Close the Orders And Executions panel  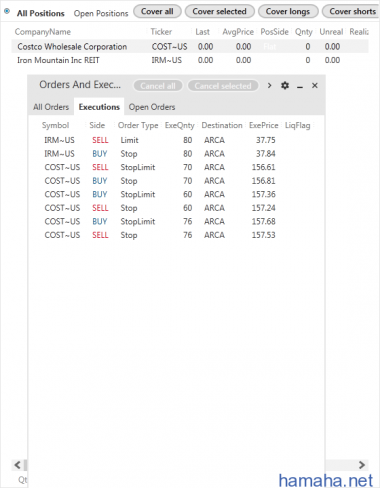click(315, 86)
